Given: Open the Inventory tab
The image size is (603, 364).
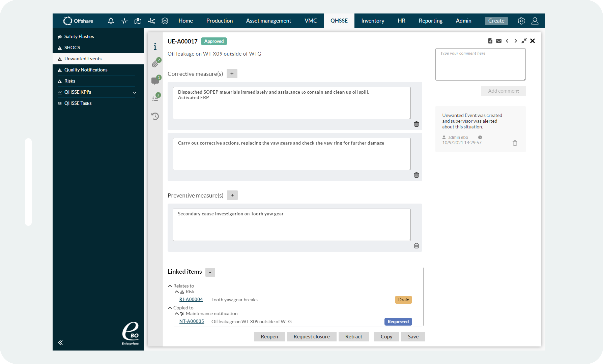Looking at the screenshot, I should click(373, 21).
